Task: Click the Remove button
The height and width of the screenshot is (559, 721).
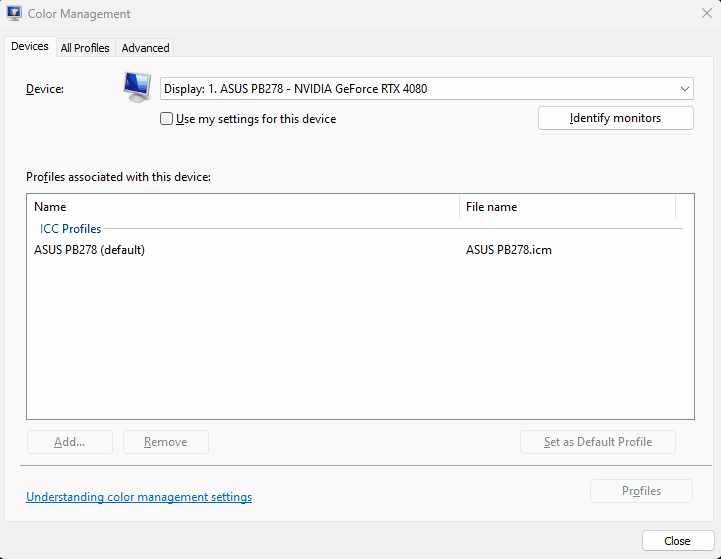Action: pyautogui.click(x=166, y=442)
